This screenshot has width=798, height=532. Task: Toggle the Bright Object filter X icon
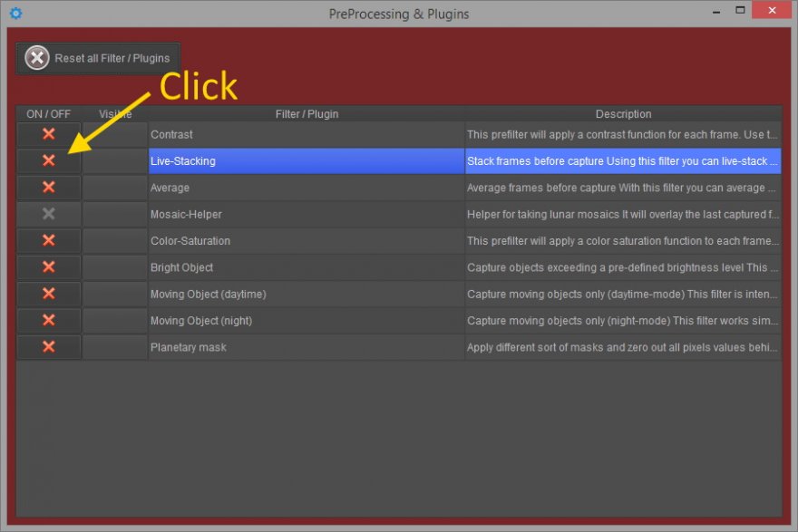tap(49, 267)
